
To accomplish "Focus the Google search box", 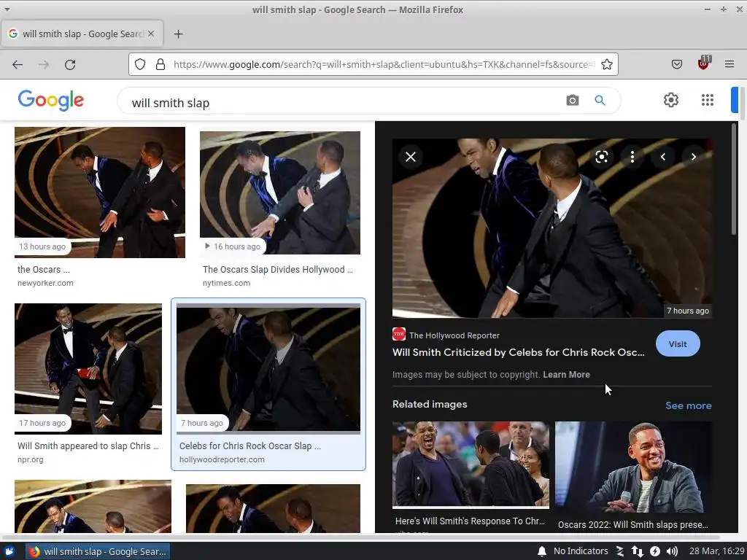I will click(x=343, y=102).
